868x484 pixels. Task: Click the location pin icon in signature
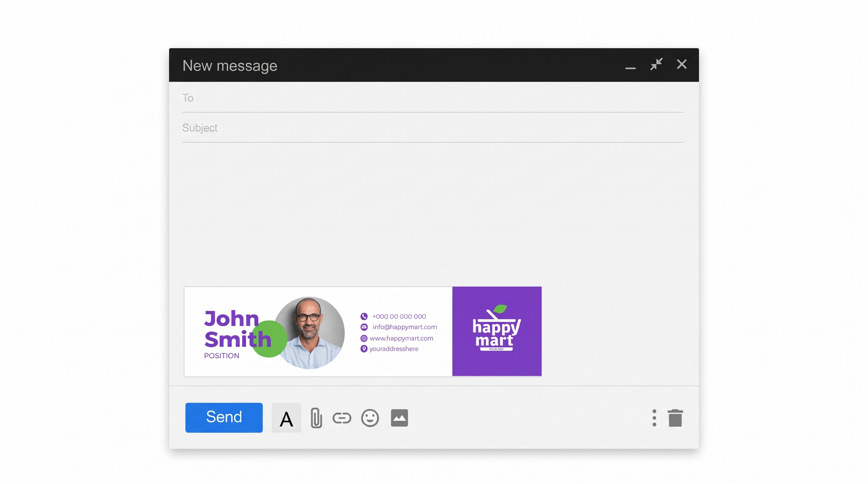(364, 349)
